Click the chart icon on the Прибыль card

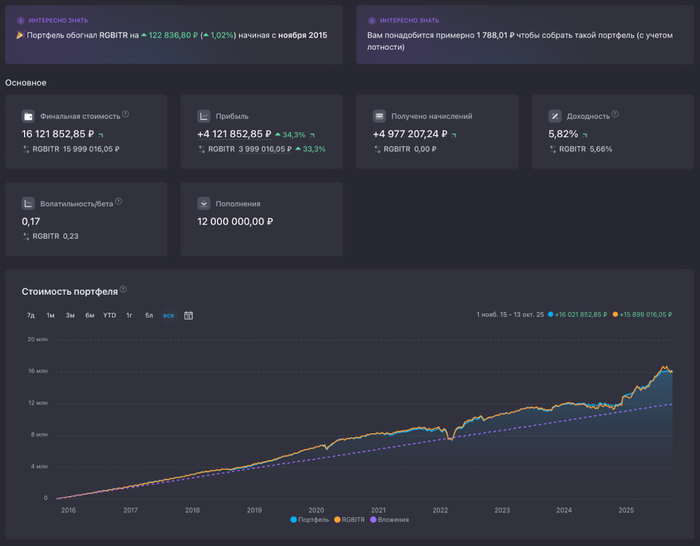click(x=204, y=116)
